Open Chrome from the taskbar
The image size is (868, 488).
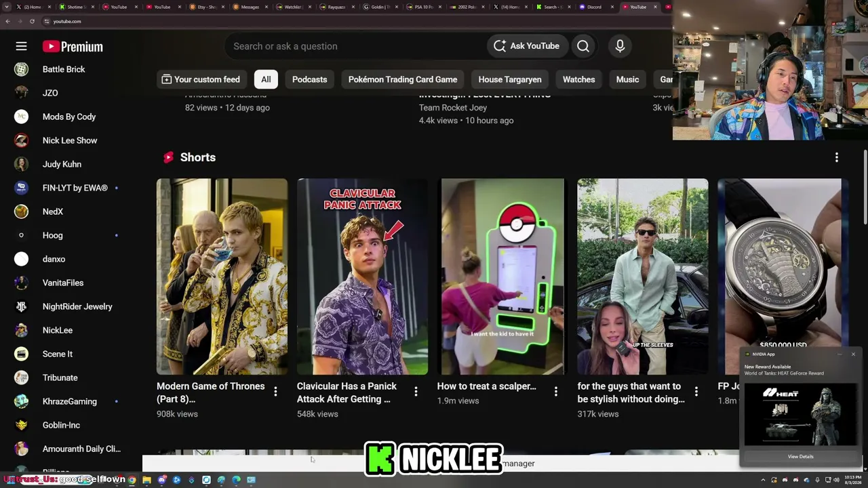pos(132,480)
